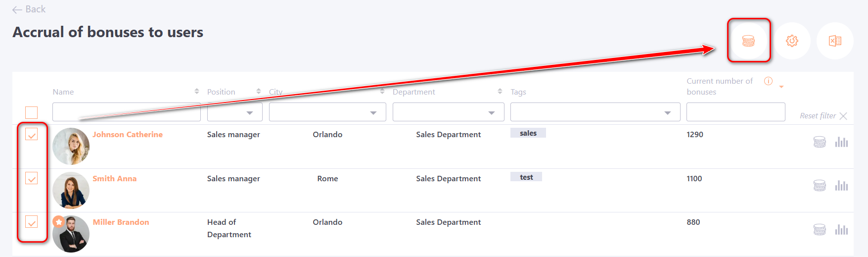
Task: Export the list to Excel
Action: (835, 41)
